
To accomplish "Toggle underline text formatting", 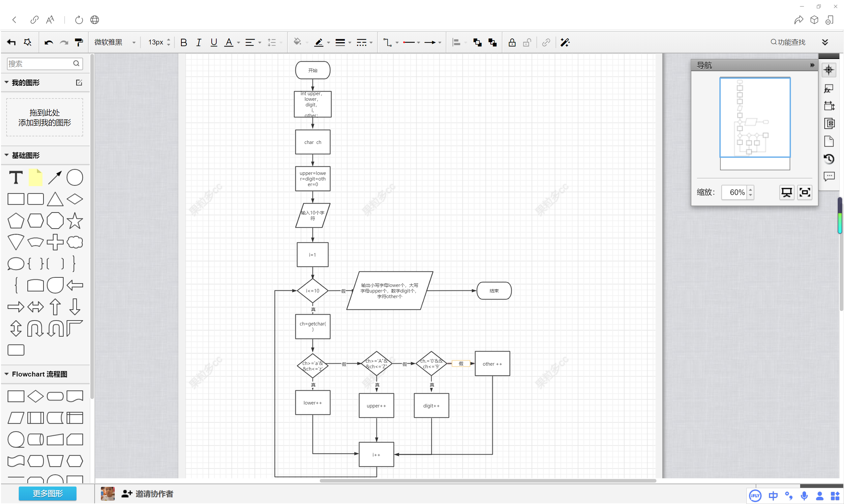I will pos(213,42).
